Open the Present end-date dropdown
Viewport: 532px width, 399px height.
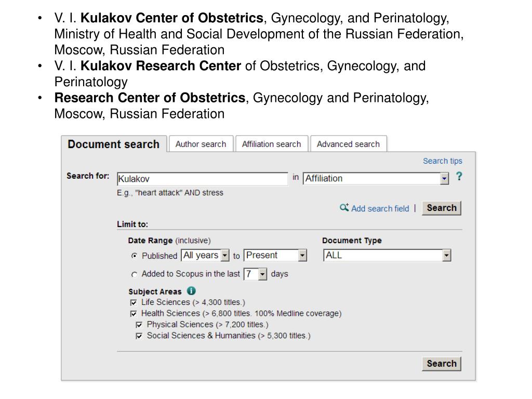click(x=275, y=255)
